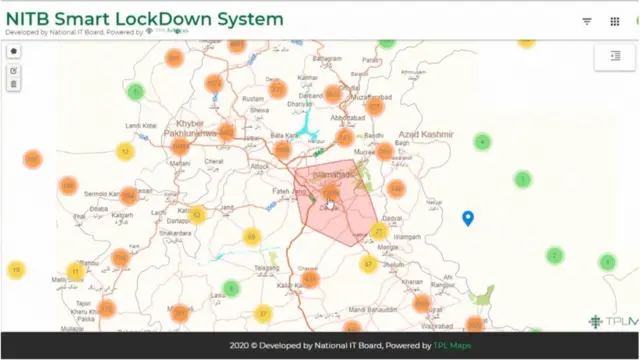
Task: Expand the side panel toggle on map
Action: tap(615, 56)
